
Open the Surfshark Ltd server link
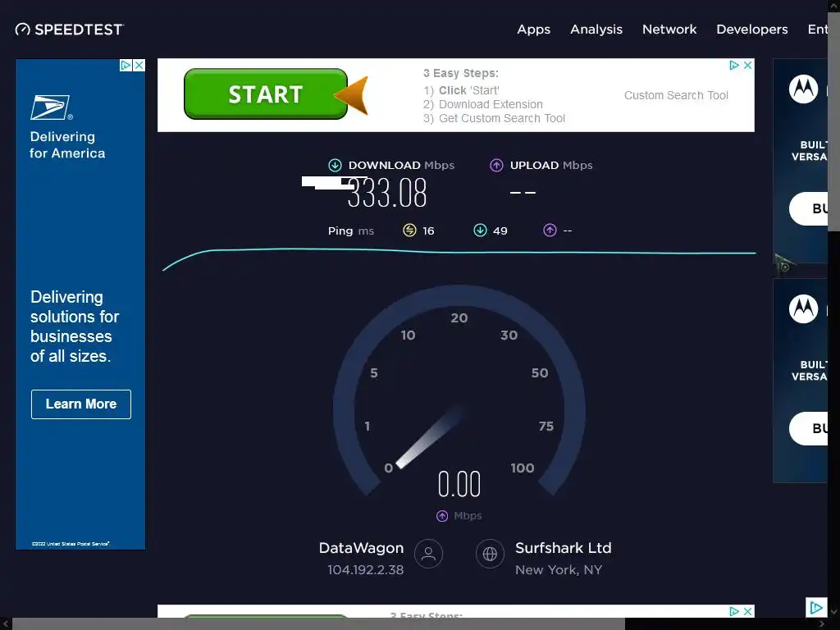pos(563,548)
